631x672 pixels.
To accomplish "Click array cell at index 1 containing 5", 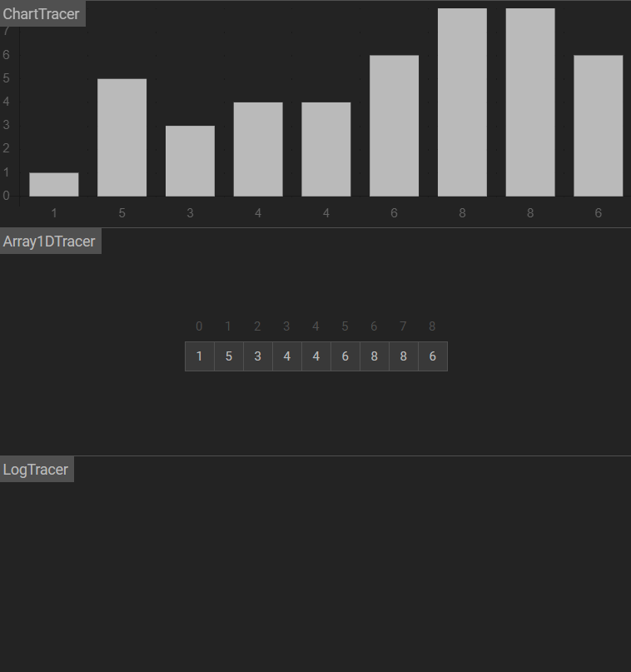I will (228, 356).
